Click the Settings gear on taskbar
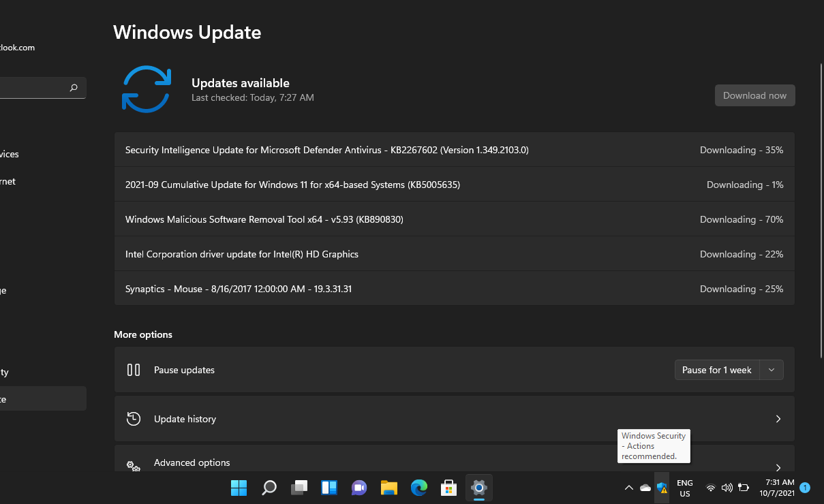This screenshot has height=504, width=824. click(479, 488)
